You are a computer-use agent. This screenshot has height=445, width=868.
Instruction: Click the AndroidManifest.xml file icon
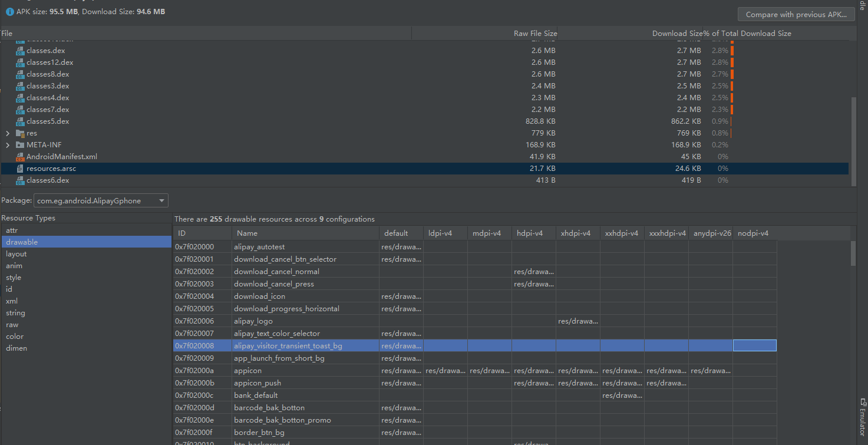click(x=20, y=157)
